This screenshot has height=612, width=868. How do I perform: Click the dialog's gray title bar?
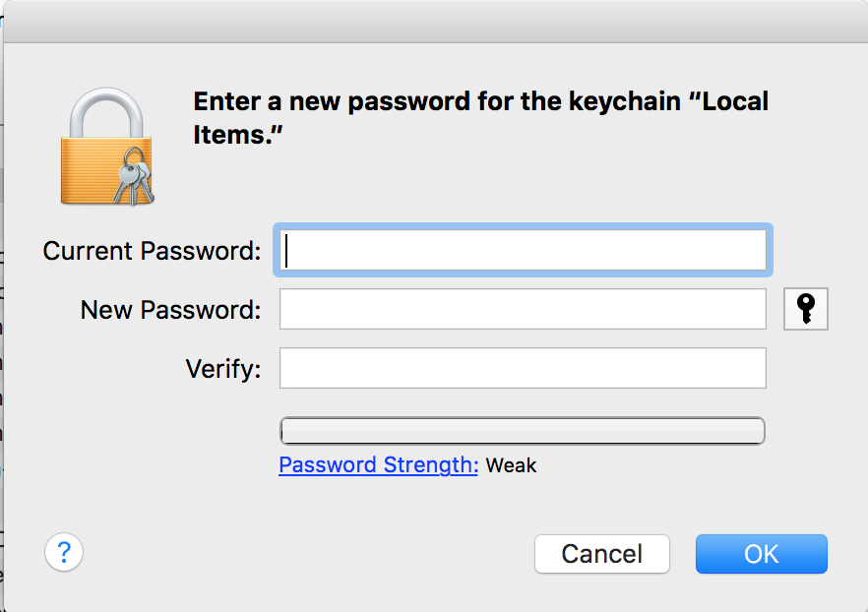coord(434,21)
